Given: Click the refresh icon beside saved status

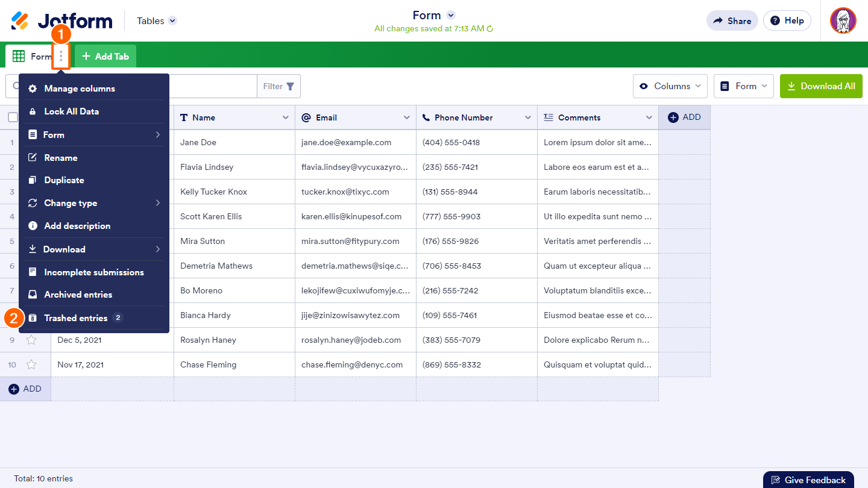Looking at the screenshot, I should coord(490,29).
